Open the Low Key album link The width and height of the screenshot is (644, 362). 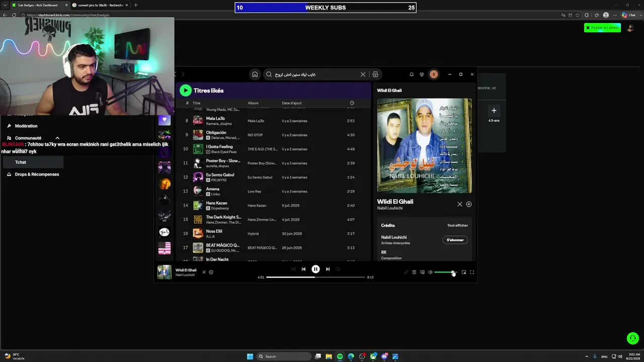(255, 192)
